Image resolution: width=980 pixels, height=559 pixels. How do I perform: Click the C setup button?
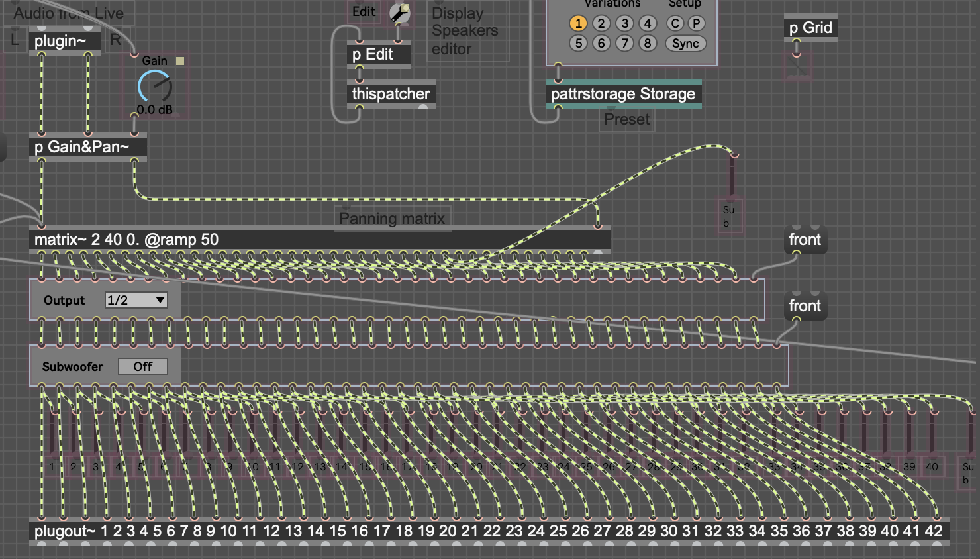point(675,24)
